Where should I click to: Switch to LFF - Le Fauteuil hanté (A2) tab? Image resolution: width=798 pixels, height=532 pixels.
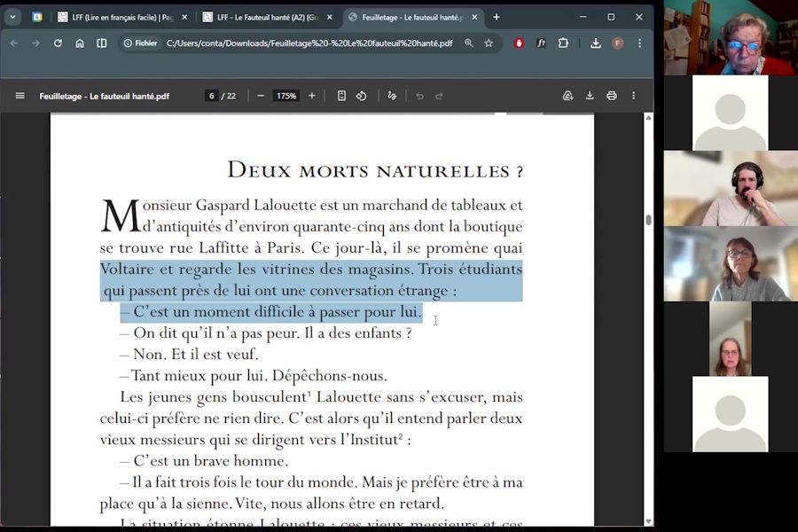point(266,17)
